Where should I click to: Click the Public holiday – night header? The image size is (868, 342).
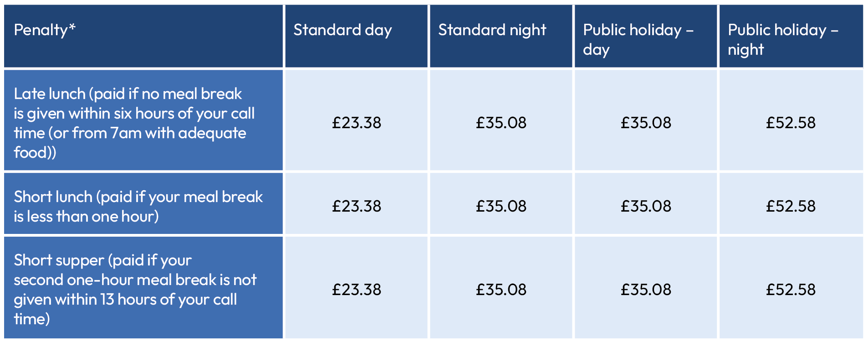[x=782, y=39]
